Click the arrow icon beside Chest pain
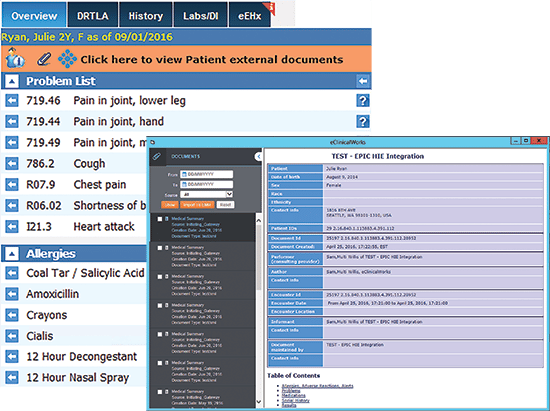 point(12,184)
